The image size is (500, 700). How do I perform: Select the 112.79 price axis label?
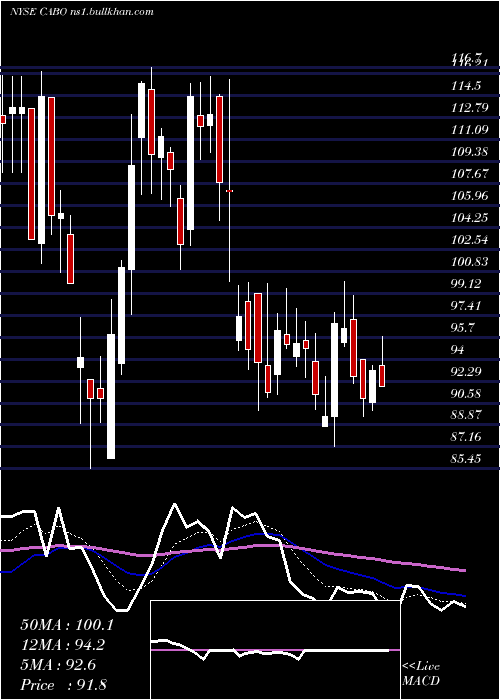(469, 108)
